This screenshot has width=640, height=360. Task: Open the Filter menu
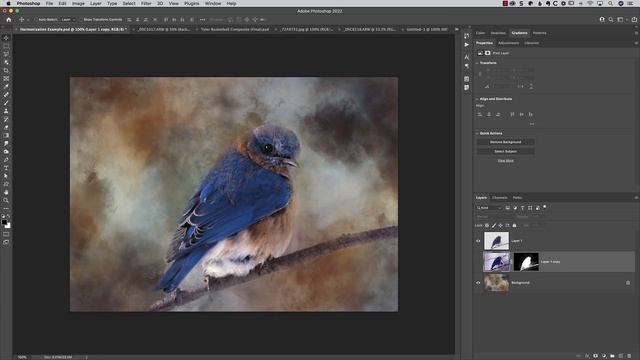click(146, 3)
